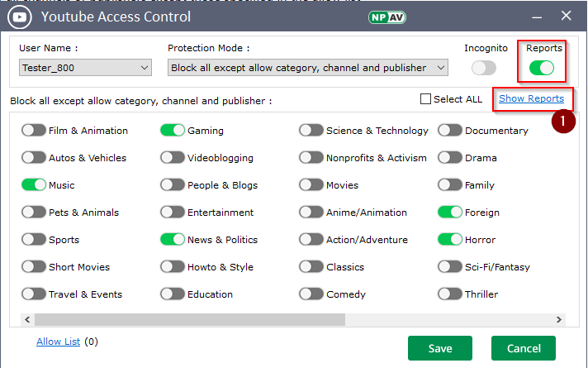This screenshot has width=588, height=368.
Task: Turn off the Gaming category toggle
Action: click(x=173, y=131)
